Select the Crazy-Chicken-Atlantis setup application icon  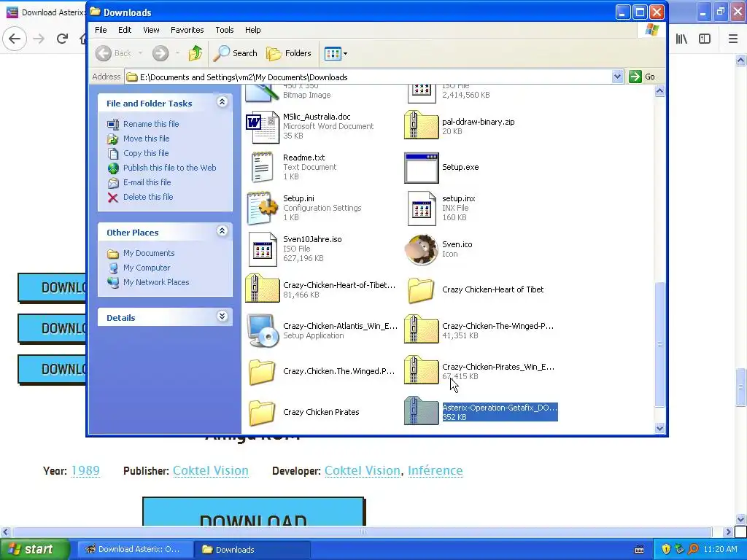[x=262, y=330]
